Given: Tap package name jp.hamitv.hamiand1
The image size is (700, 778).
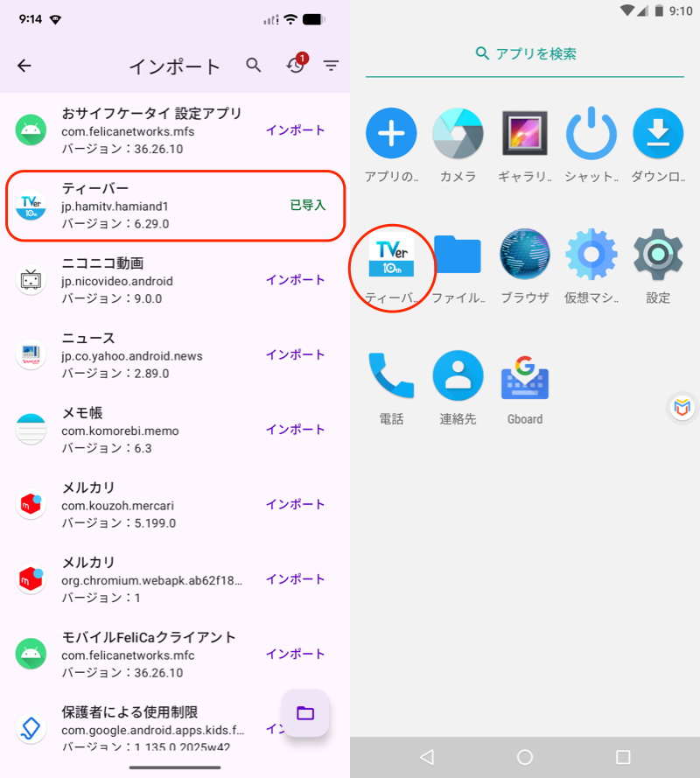Looking at the screenshot, I should 115,207.
